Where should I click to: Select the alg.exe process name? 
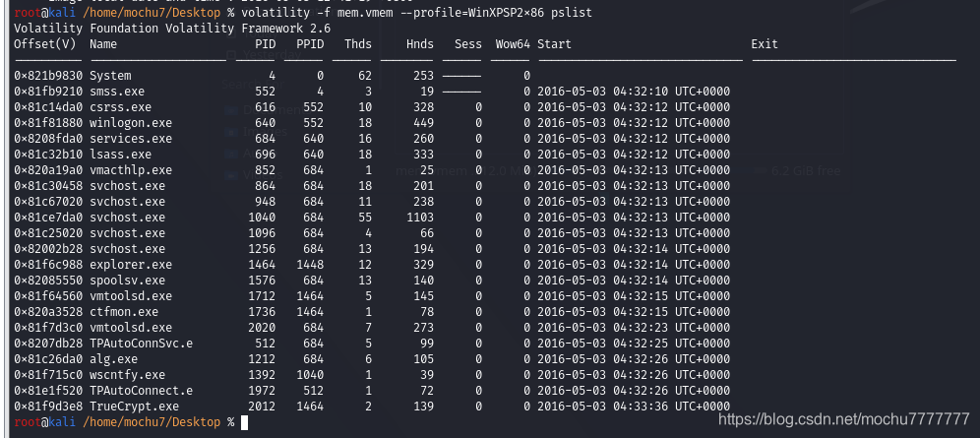[x=114, y=358]
